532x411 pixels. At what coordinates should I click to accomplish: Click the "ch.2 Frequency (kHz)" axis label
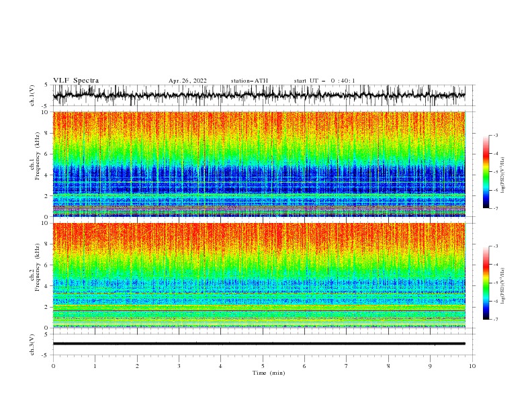(36, 267)
